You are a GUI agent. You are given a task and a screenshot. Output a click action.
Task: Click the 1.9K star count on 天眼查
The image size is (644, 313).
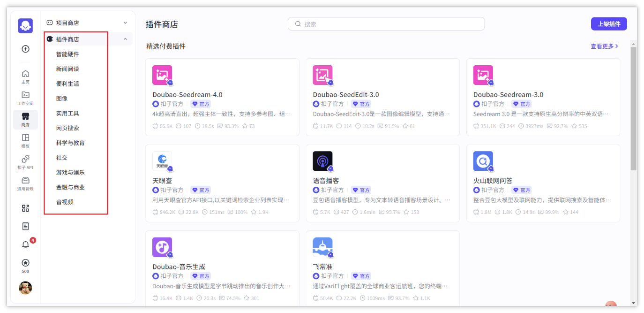(x=259, y=212)
